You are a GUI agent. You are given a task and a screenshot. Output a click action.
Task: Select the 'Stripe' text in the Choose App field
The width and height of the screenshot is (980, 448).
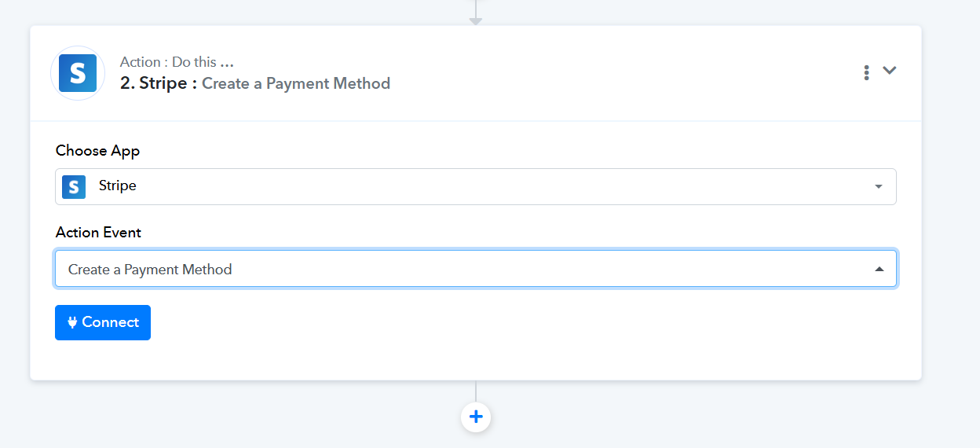coord(118,185)
